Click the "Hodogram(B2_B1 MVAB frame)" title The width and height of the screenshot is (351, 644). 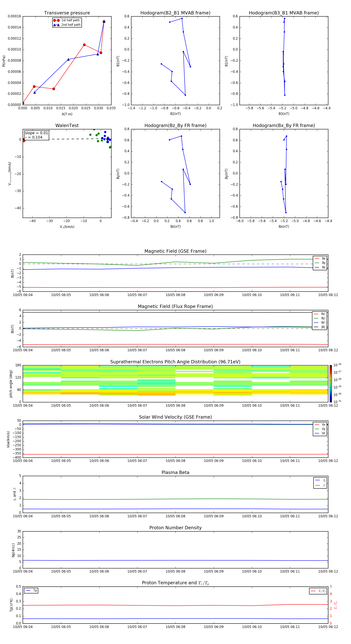coord(175,13)
